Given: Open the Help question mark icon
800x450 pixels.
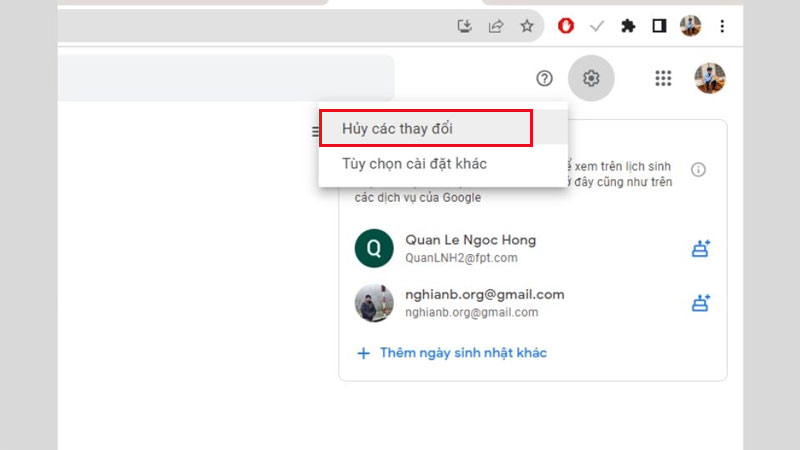Looking at the screenshot, I should [x=544, y=78].
